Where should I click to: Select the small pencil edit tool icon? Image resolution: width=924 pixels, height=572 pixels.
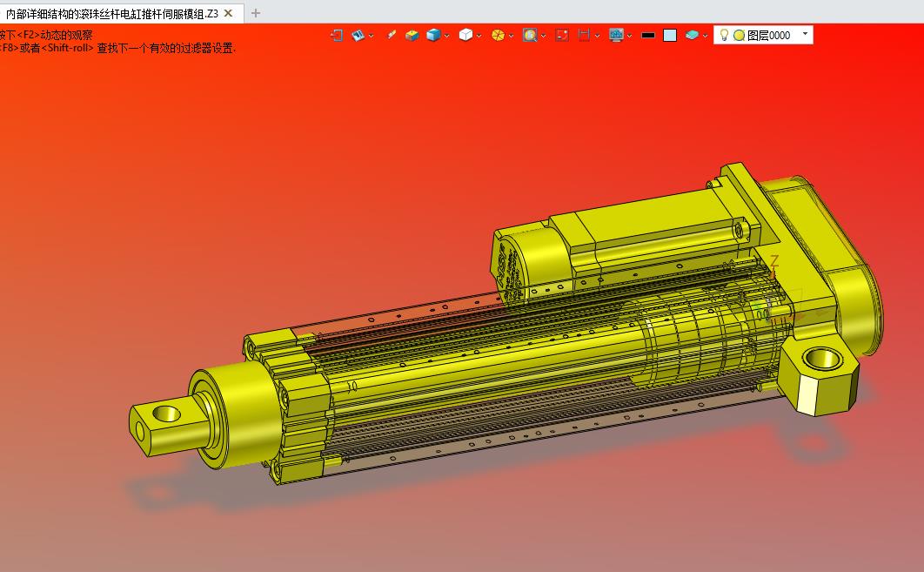click(x=392, y=35)
